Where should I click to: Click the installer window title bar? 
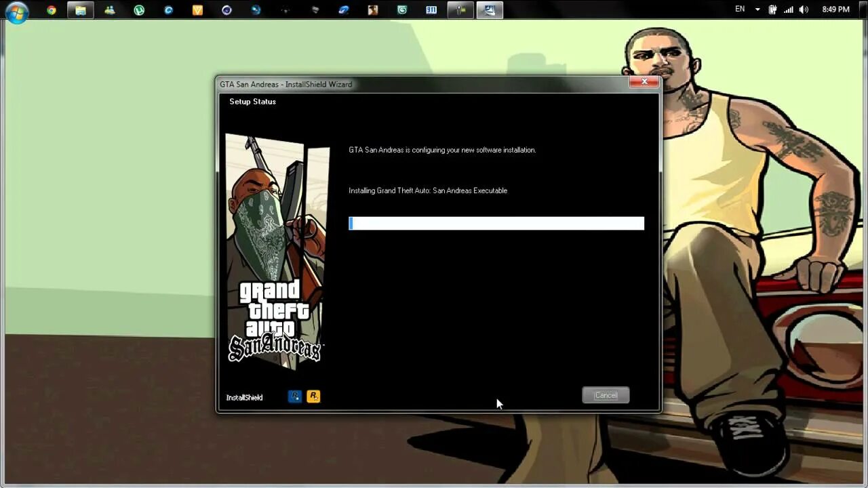(407, 84)
